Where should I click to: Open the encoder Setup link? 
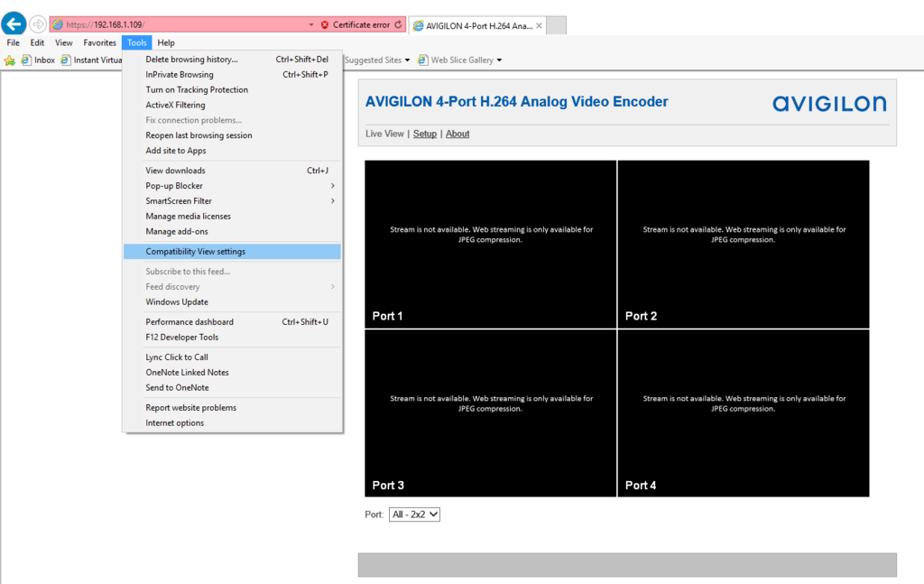tap(425, 134)
